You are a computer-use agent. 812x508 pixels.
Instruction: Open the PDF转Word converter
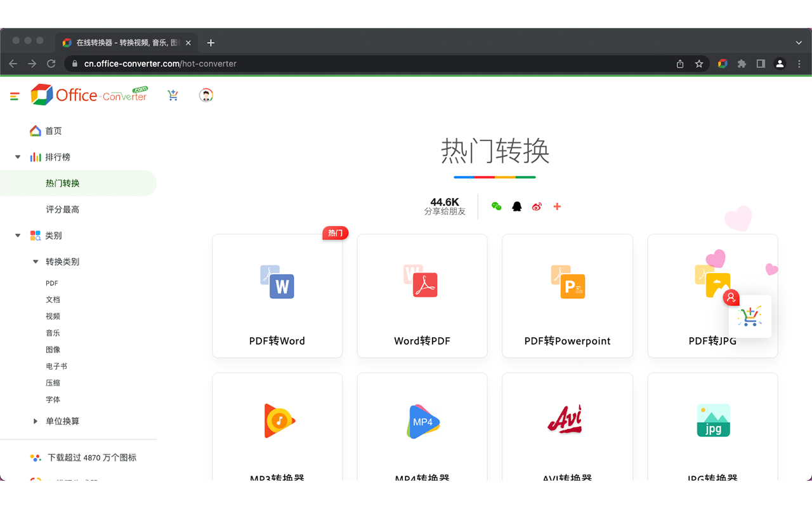pos(277,296)
